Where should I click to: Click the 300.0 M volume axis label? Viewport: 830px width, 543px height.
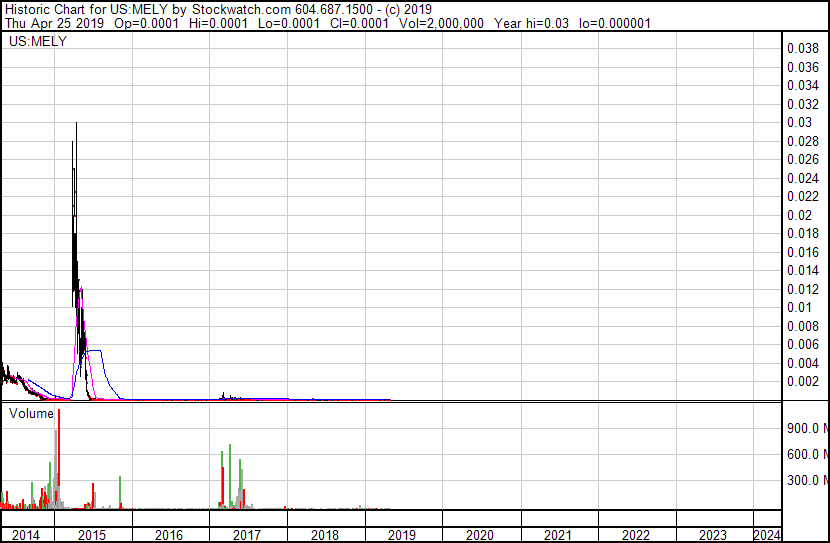(x=805, y=481)
